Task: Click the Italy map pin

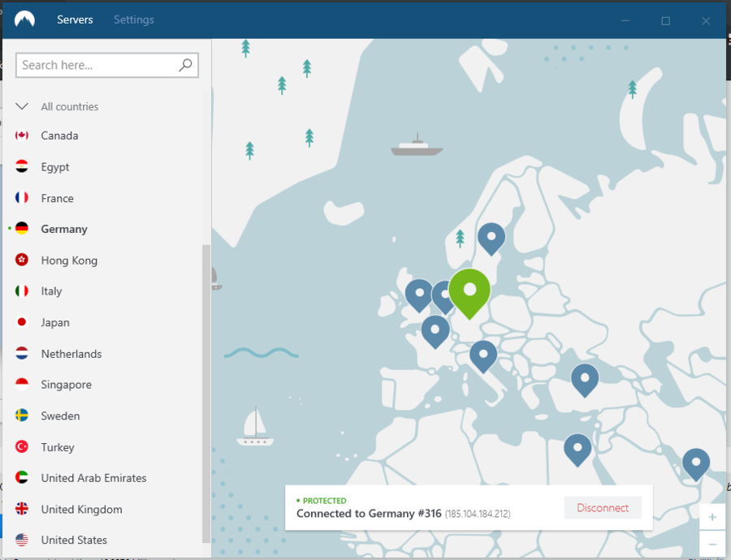Action: (483, 356)
